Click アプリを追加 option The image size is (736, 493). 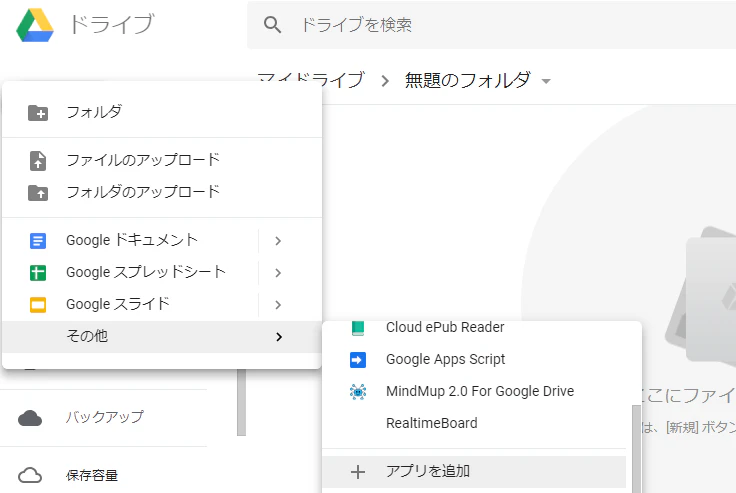pos(474,471)
